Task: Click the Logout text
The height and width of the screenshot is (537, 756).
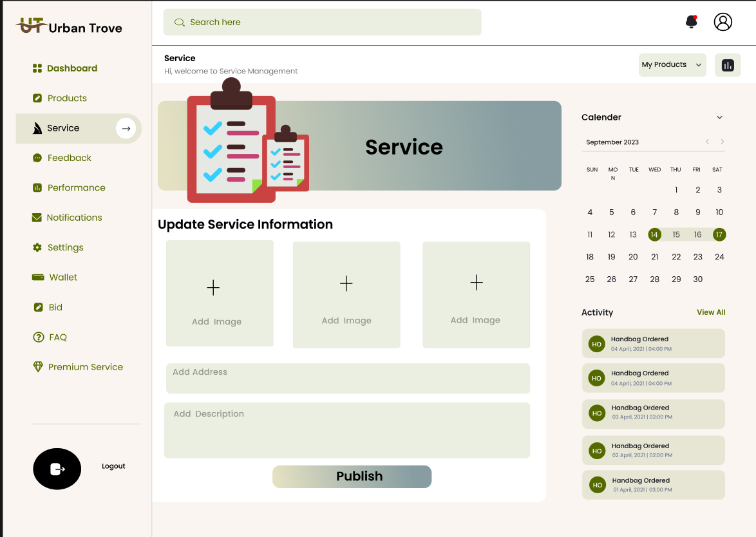Action: tap(113, 466)
